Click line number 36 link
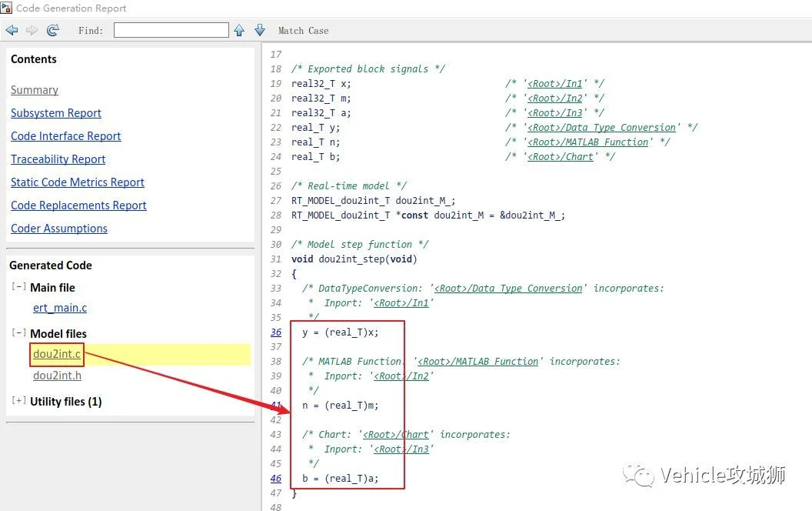This screenshot has width=812, height=511. [x=276, y=332]
